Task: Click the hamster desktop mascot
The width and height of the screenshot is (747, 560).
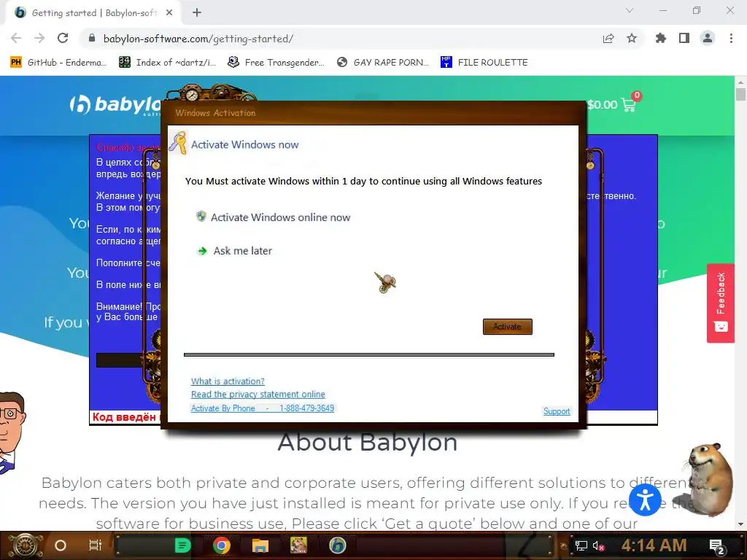Action: coord(710,478)
